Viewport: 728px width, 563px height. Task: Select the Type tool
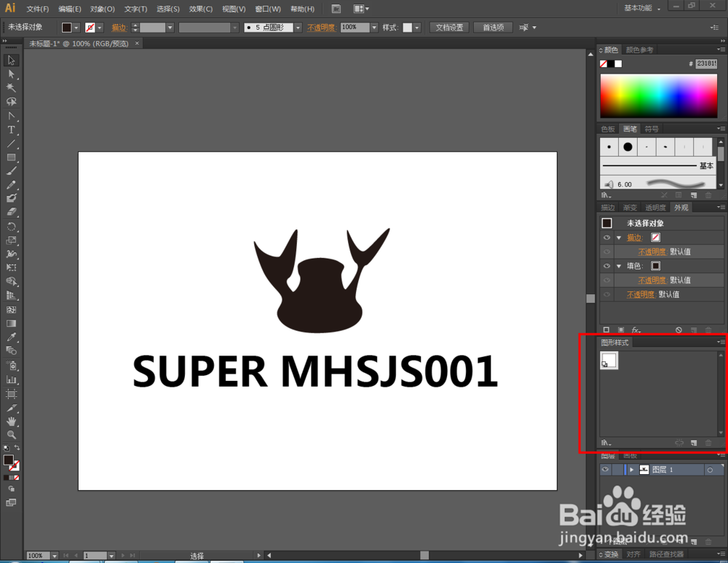tap(11, 130)
